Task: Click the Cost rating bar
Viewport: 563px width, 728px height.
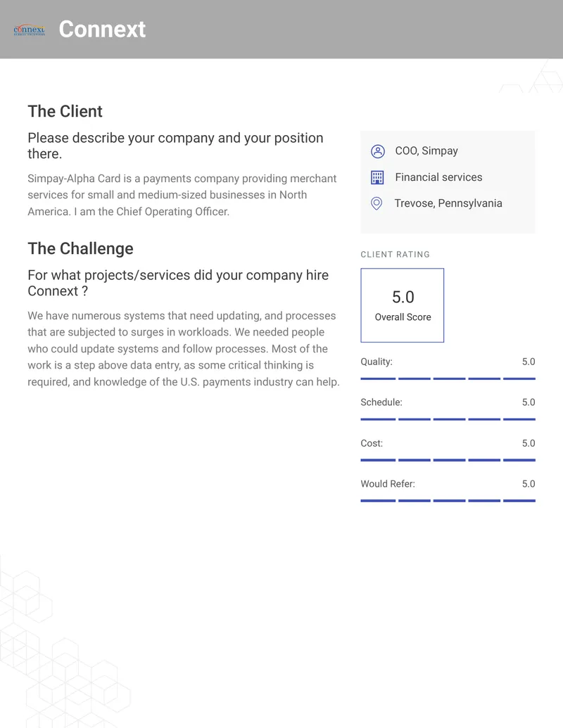Action: pyautogui.click(x=448, y=460)
